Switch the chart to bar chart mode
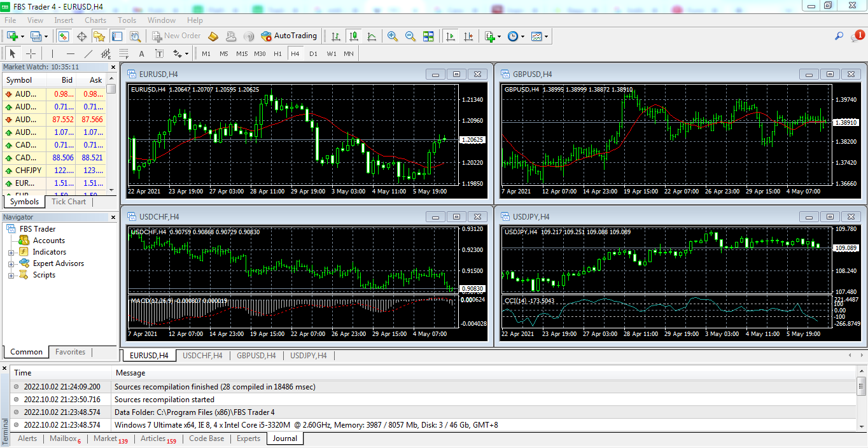This screenshot has height=448, width=868. pyautogui.click(x=335, y=36)
